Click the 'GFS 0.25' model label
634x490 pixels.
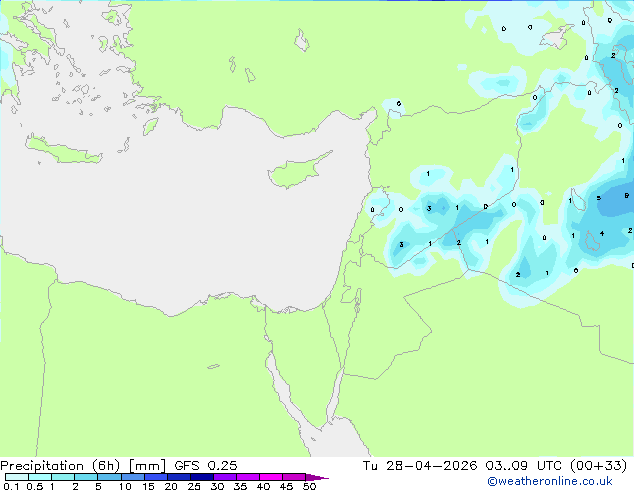click(x=205, y=466)
